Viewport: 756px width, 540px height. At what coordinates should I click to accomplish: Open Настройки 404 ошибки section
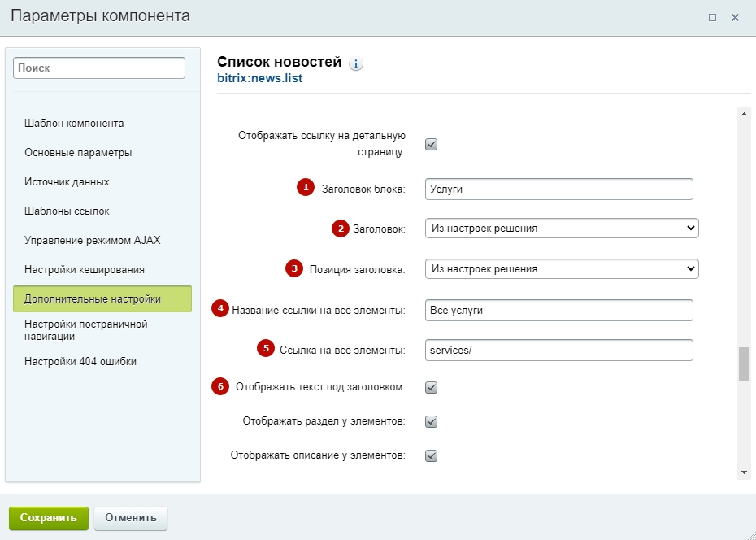80,362
